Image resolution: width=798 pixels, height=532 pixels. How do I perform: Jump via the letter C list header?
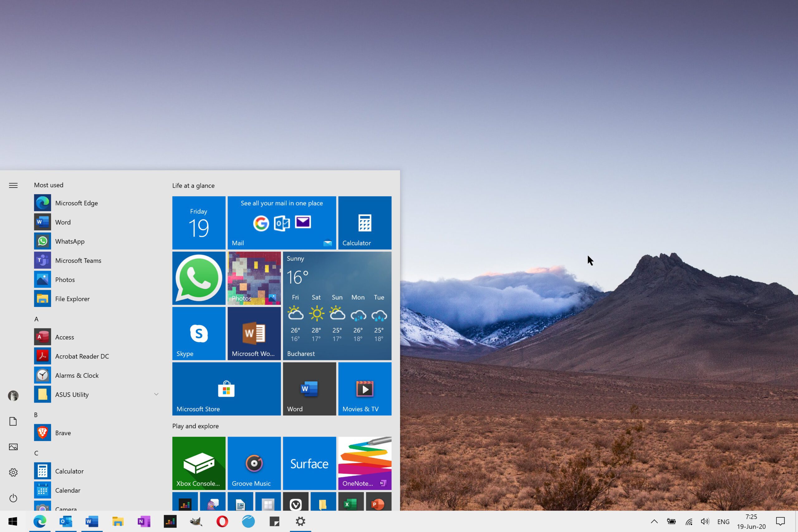pos(36,453)
